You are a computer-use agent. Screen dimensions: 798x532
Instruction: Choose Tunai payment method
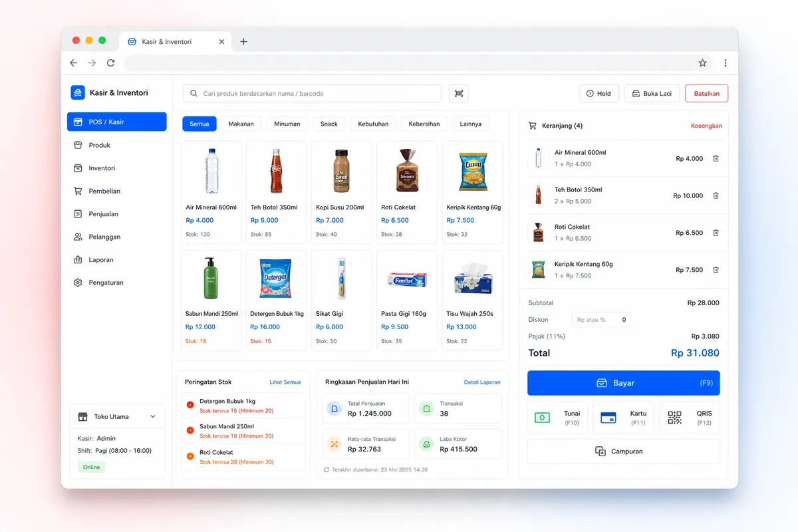(557, 418)
